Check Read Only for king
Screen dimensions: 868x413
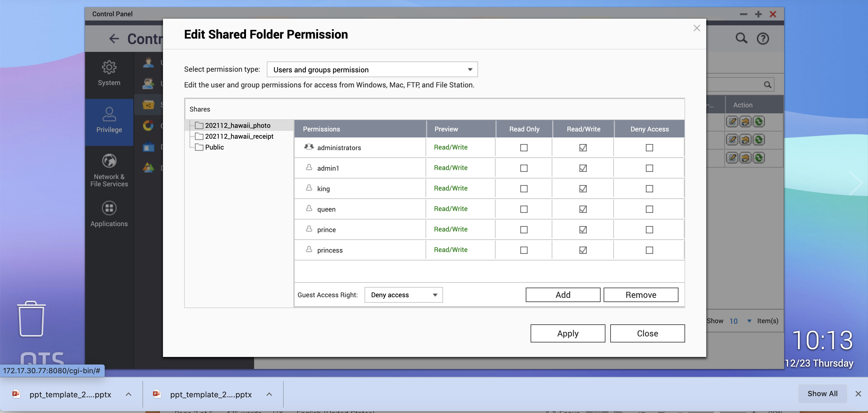(x=524, y=189)
